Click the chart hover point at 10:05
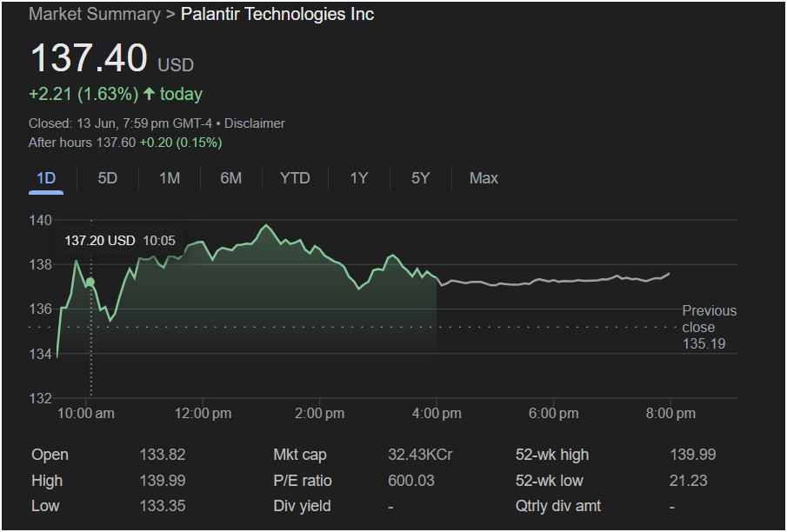The height and width of the screenshot is (532, 787). pos(90,282)
